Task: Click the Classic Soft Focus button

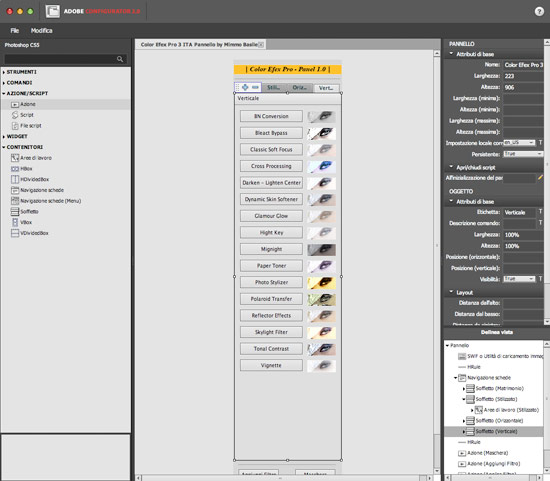Action: point(271,149)
